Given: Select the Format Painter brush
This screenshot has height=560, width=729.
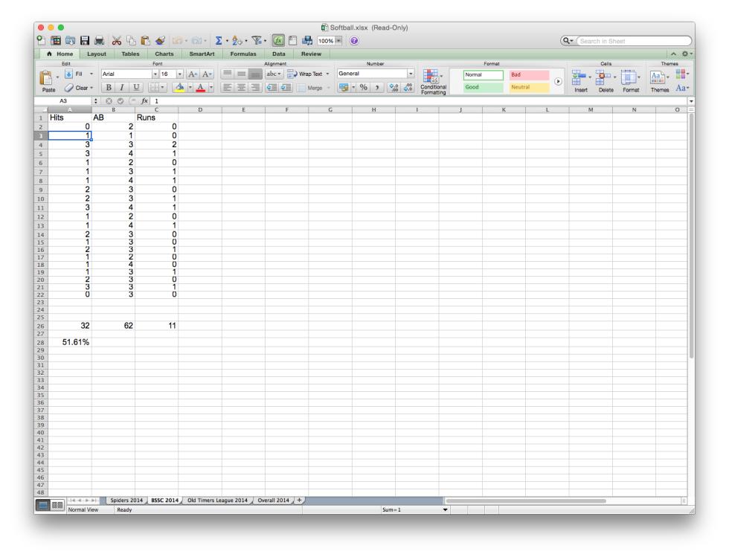Looking at the screenshot, I should click(160, 41).
